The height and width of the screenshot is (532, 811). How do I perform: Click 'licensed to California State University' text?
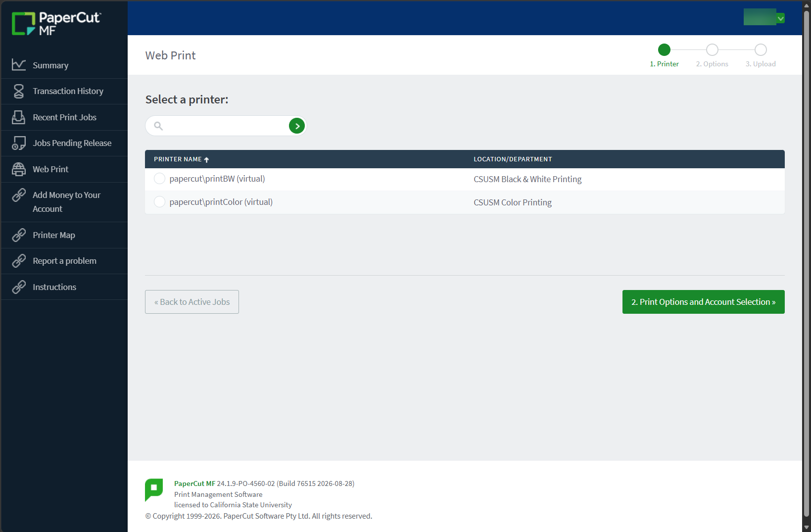click(x=233, y=505)
